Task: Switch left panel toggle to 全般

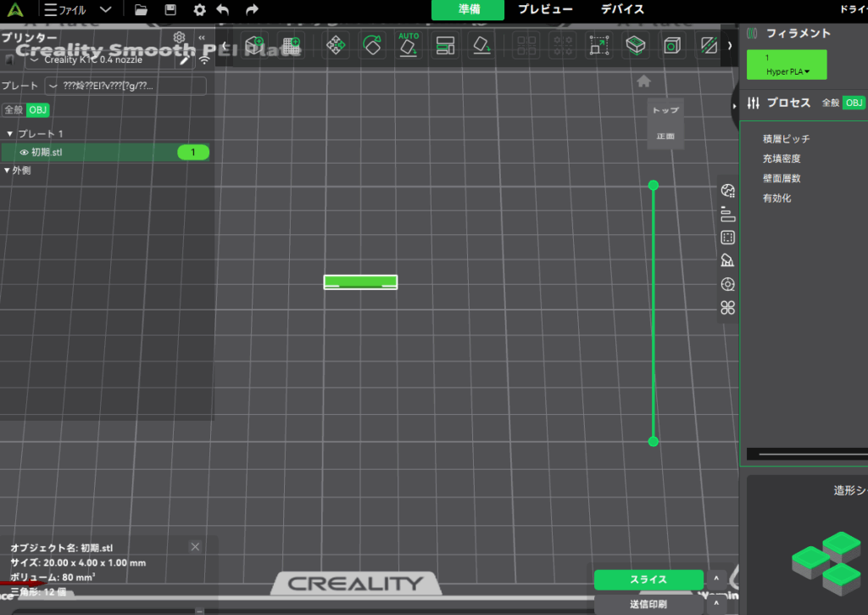Action: pos(14,109)
